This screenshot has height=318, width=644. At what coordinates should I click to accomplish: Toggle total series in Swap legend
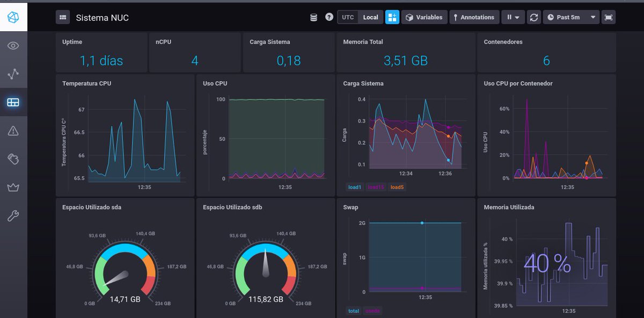pyautogui.click(x=354, y=310)
